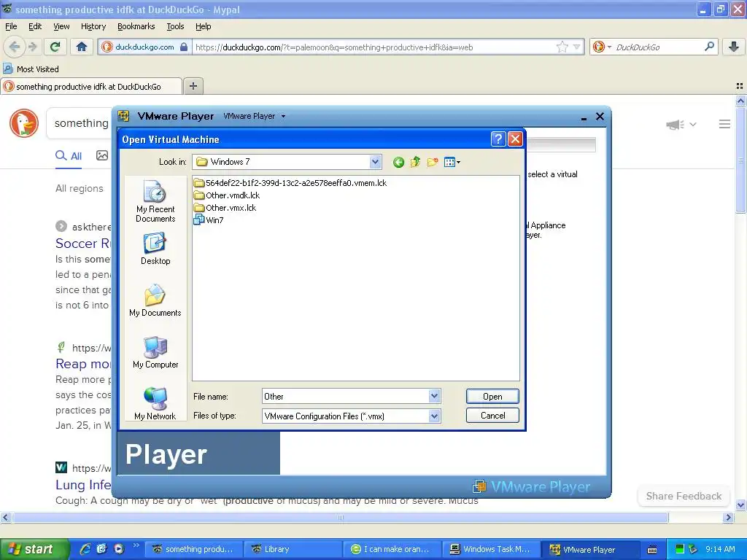
Task: Go back to last folder in dialog
Action: [398, 163]
